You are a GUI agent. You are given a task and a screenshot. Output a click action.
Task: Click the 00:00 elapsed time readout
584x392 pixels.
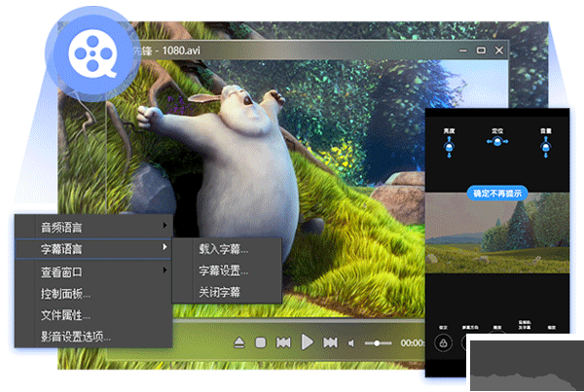[x=413, y=342]
